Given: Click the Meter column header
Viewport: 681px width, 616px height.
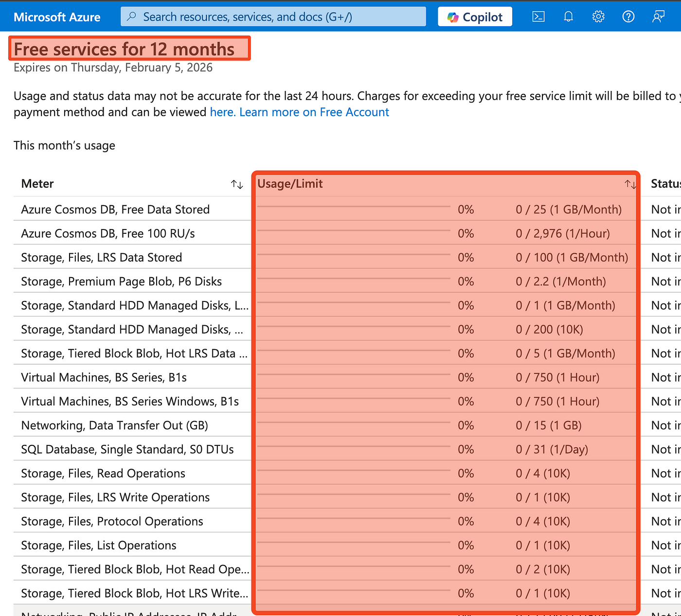Looking at the screenshot, I should [37, 184].
